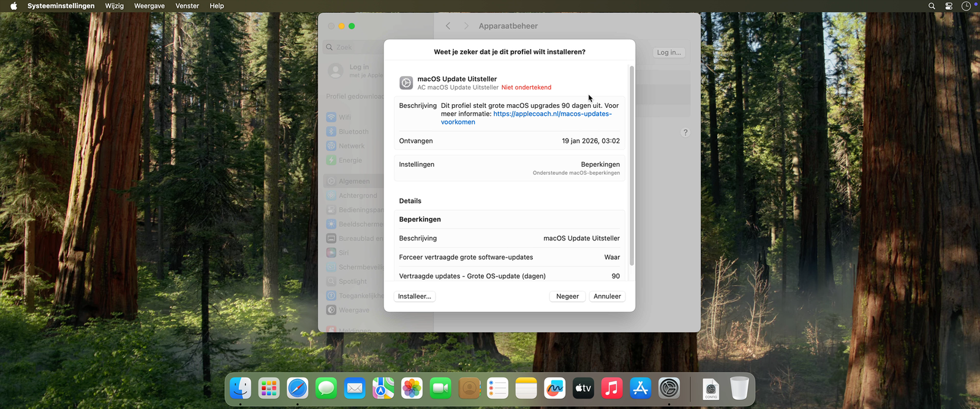Open the Wijzig menu

[115, 6]
